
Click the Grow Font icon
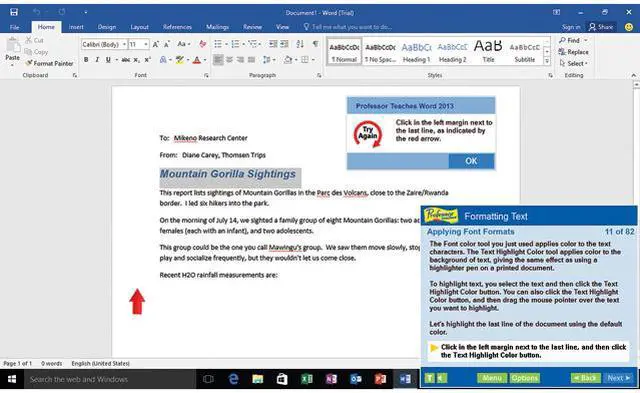coord(156,44)
